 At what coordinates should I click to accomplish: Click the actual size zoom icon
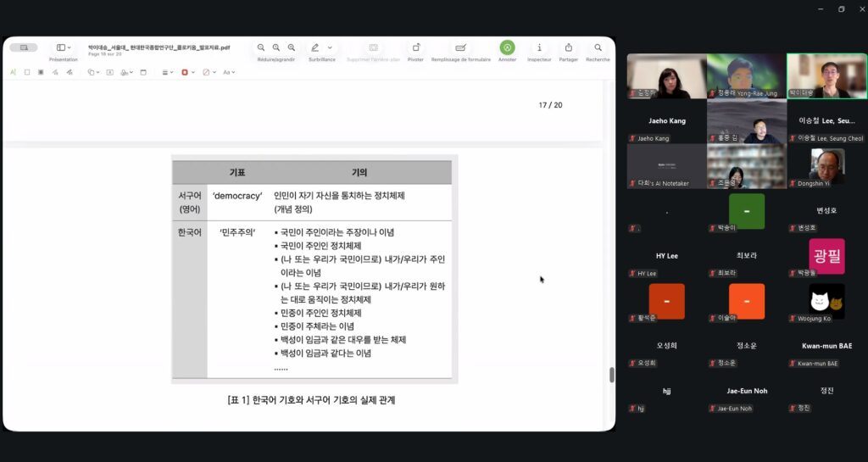pos(275,47)
